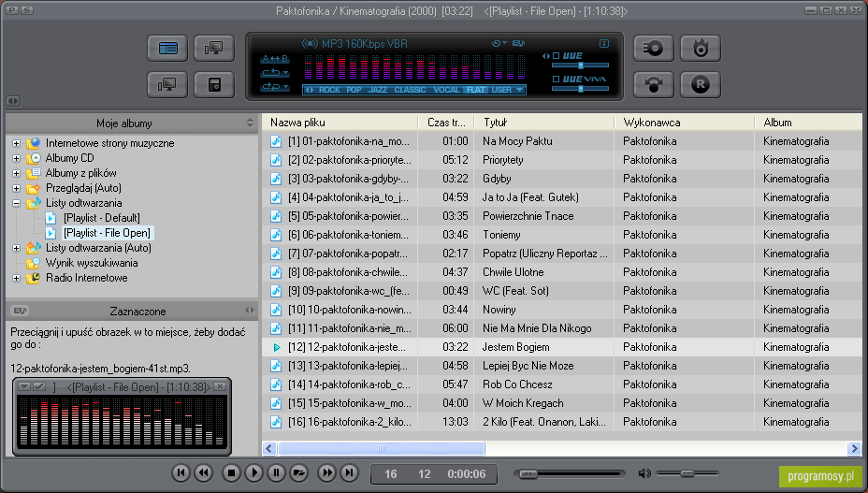Viewport: 868px width, 493px height.
Task: Open a file with the folder button
Action: (299, 473)
